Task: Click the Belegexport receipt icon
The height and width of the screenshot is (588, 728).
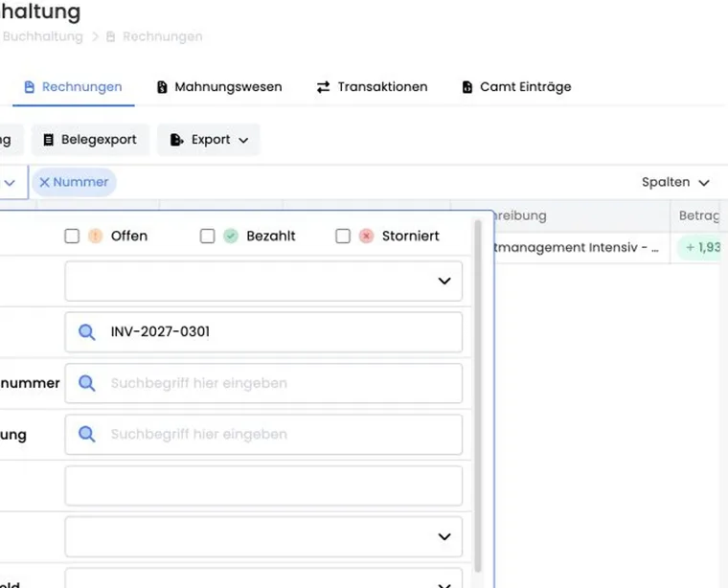Action: 48,140
